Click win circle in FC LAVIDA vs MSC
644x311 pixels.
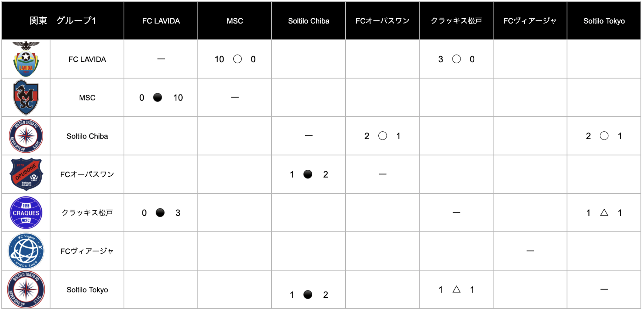click(237, 59)
